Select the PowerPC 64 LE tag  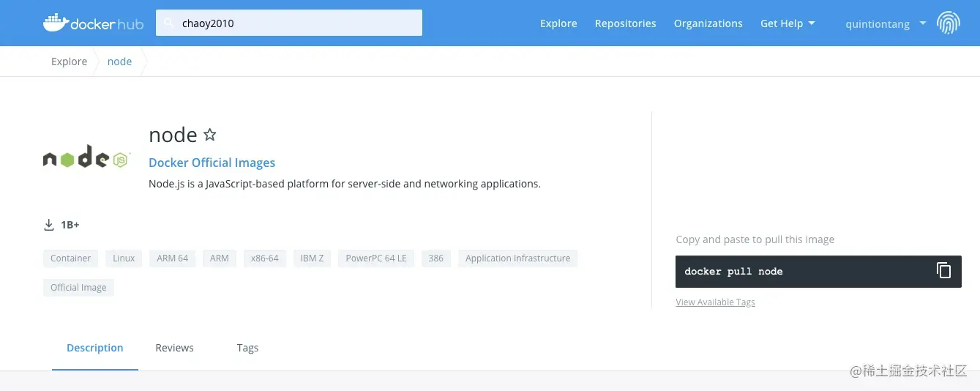(376, 258)
